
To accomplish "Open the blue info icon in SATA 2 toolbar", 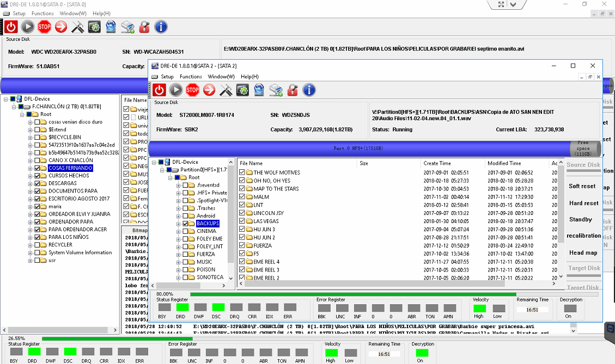I will click(309, 90).
